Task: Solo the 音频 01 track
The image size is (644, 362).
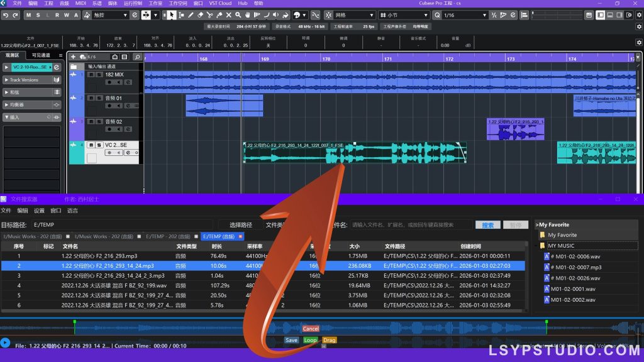Action: (99, 98)
